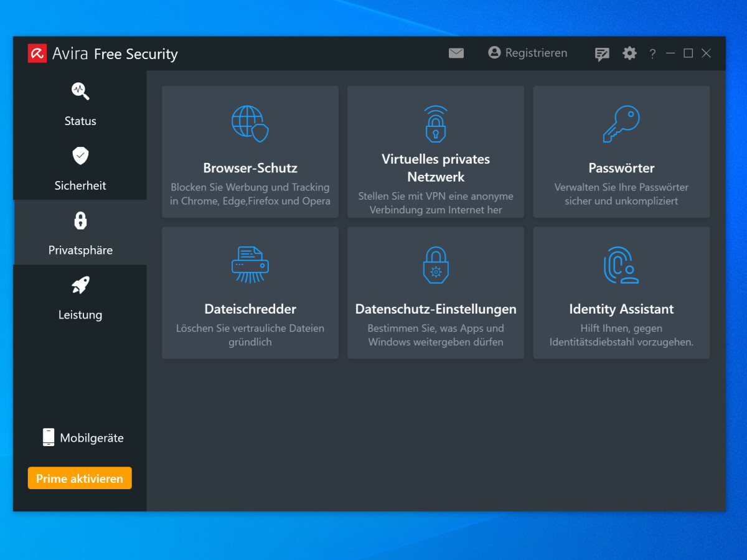Open the feedback chat icon
The image size is (747, 560).
pos(602,54)
